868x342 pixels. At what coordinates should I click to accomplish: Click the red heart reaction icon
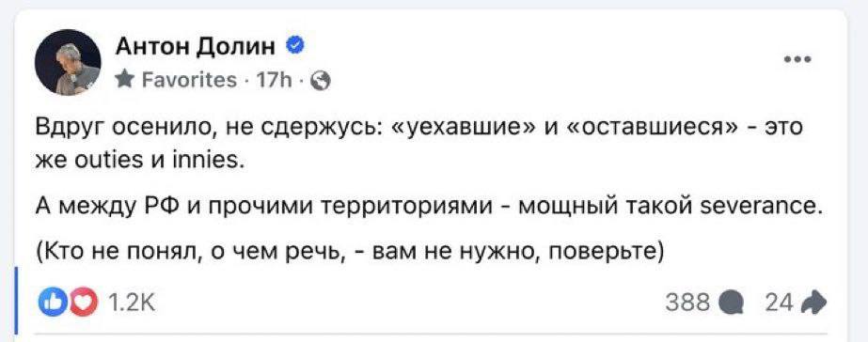82,303
